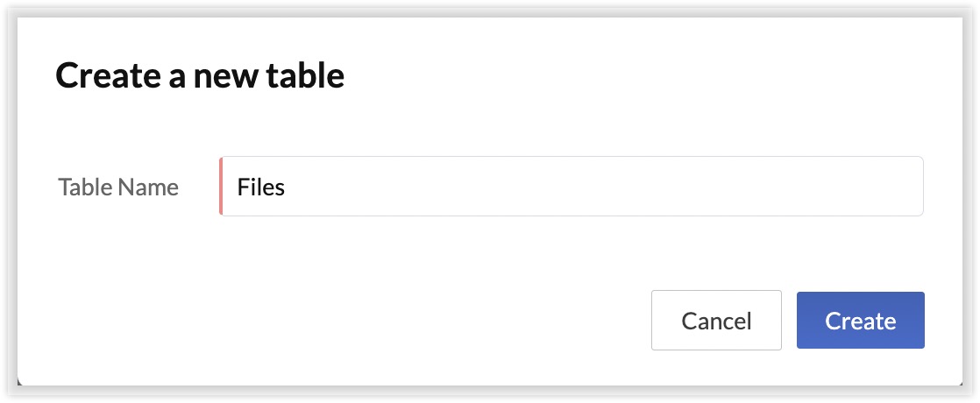Viewport: 980px width, 403px height.
Task: Place cursor on the 'Files' text
Action: (x=261, y=187)
